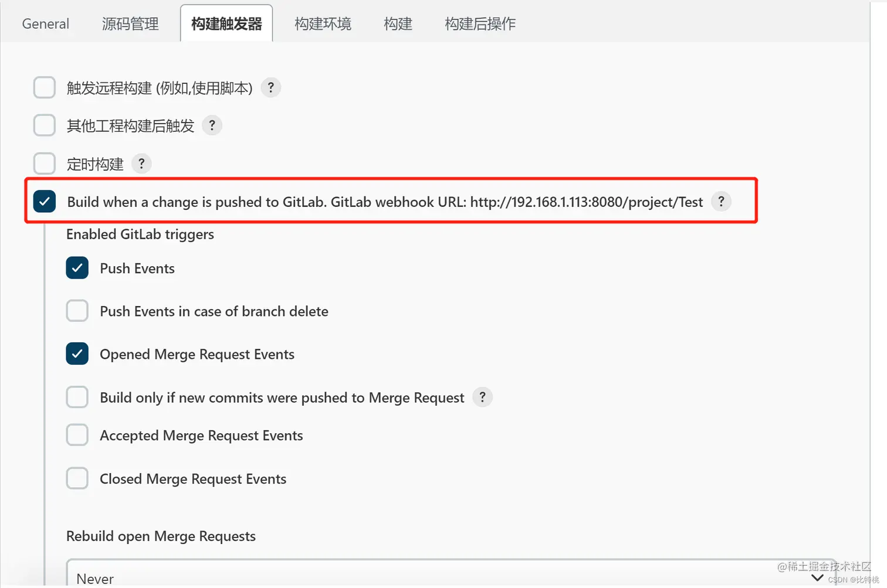Screen dimensions: 887x588
Task: Enable 其他工程构建后触发 checkbox
Action: (45, 125)
